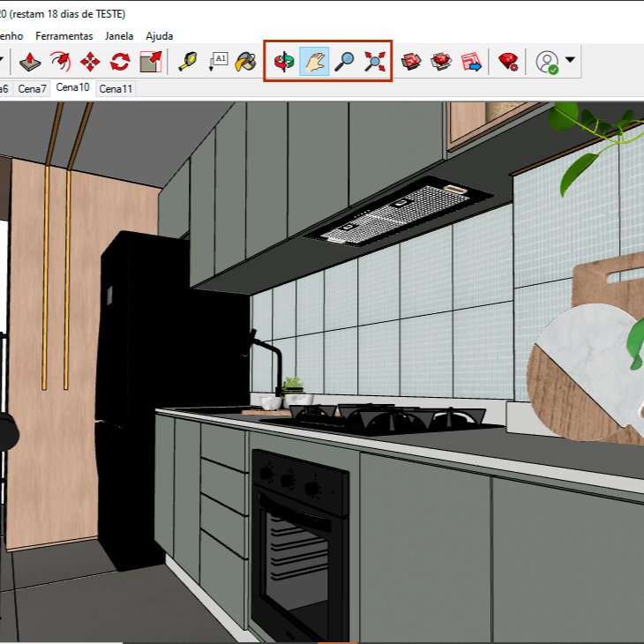Select the Text label tool

tap(218, 62)
